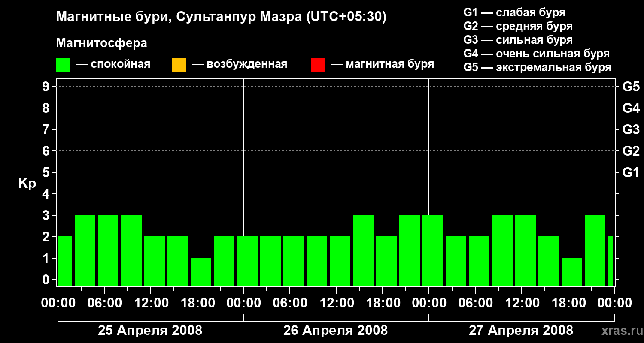Viewport: 644px width, 343px height.
Task: Click the 'G3' label on the right axis
Action: tap(631, 130)
